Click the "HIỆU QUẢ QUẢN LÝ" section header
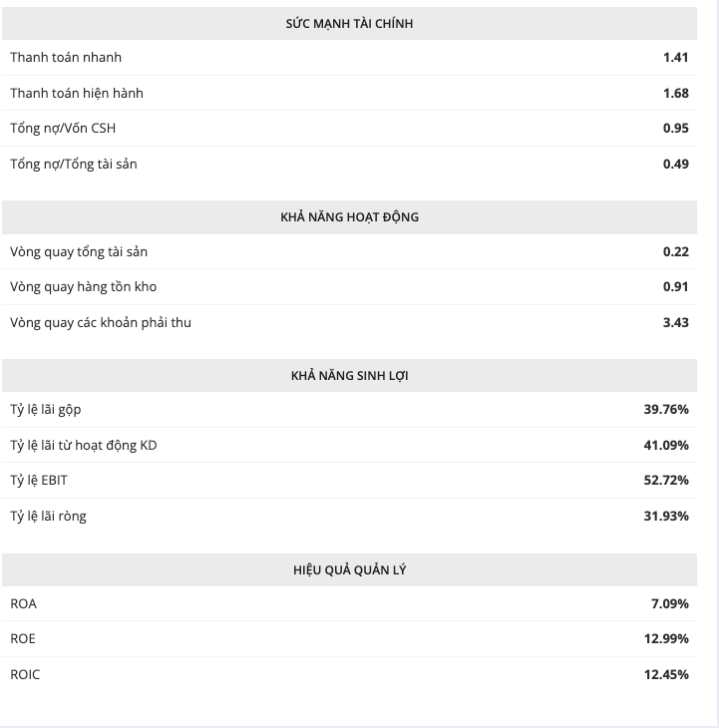 [349, 570]
